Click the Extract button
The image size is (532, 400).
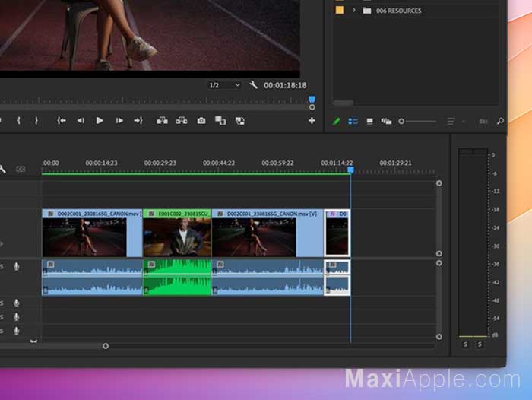pyautogui.click(x=182, y=121)
